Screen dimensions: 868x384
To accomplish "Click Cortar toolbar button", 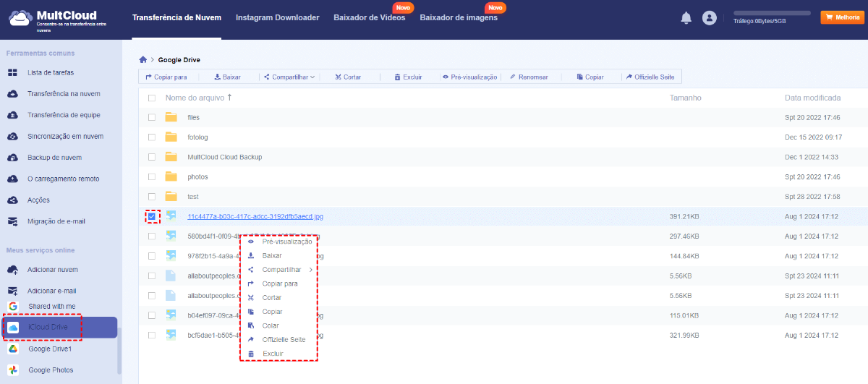I will [348, 77].
